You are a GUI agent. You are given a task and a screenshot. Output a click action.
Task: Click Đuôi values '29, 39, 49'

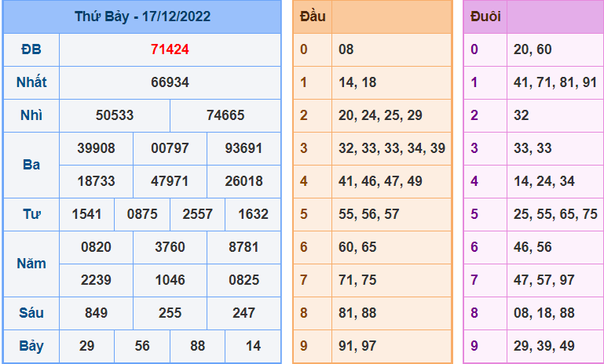544,346
